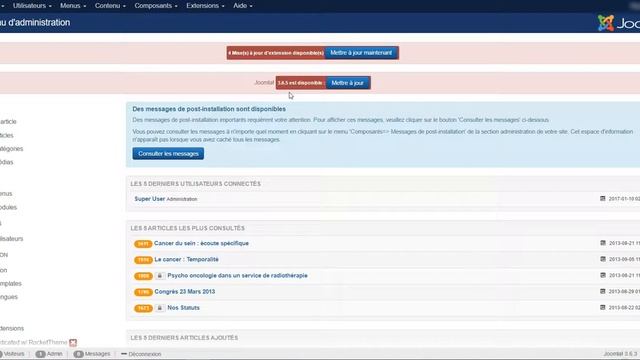Viewport: 640px width, 360px height.
Task: Click Consulter les messages button
Action: click(168, 153)
